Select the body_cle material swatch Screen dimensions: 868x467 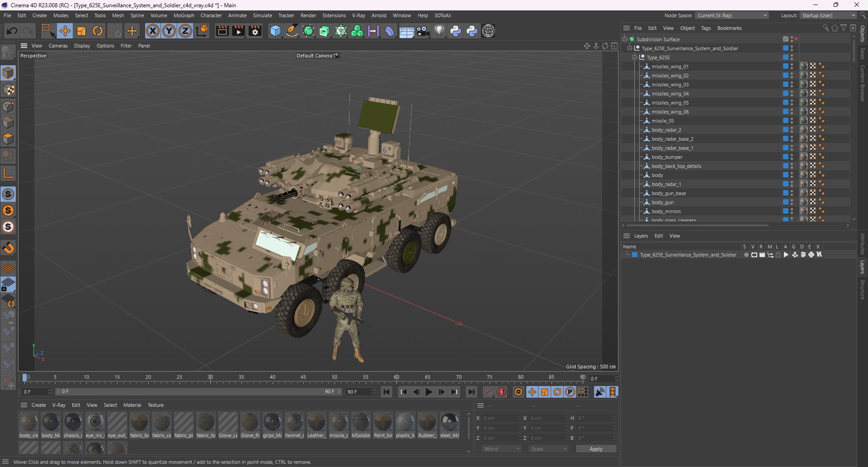(28, 425)
